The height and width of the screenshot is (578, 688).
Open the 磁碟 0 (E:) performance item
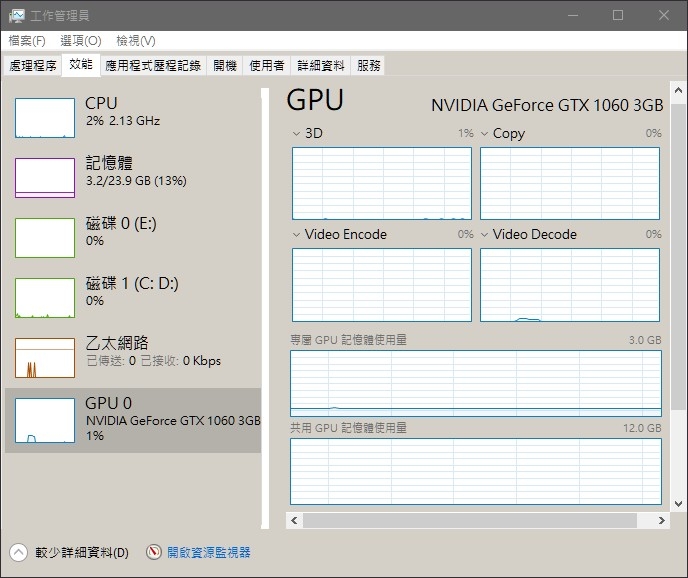(x=133, y=237)
